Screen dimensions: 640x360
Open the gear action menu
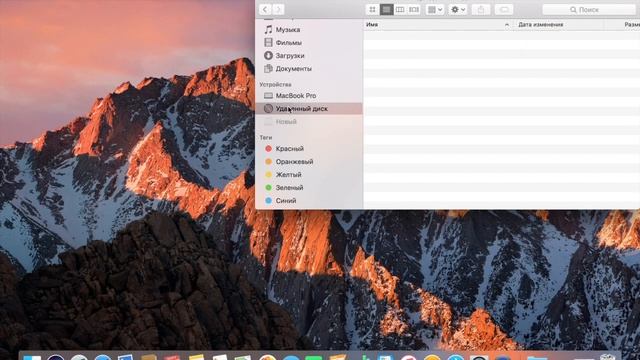[x=458, y=9]
